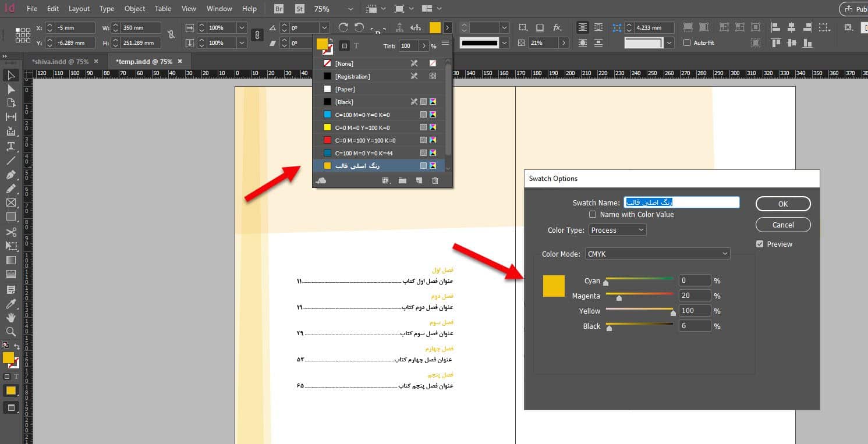Click the trash icon in the Swatches panel
The height and width of the screenshot is (444, 868).
435,181
